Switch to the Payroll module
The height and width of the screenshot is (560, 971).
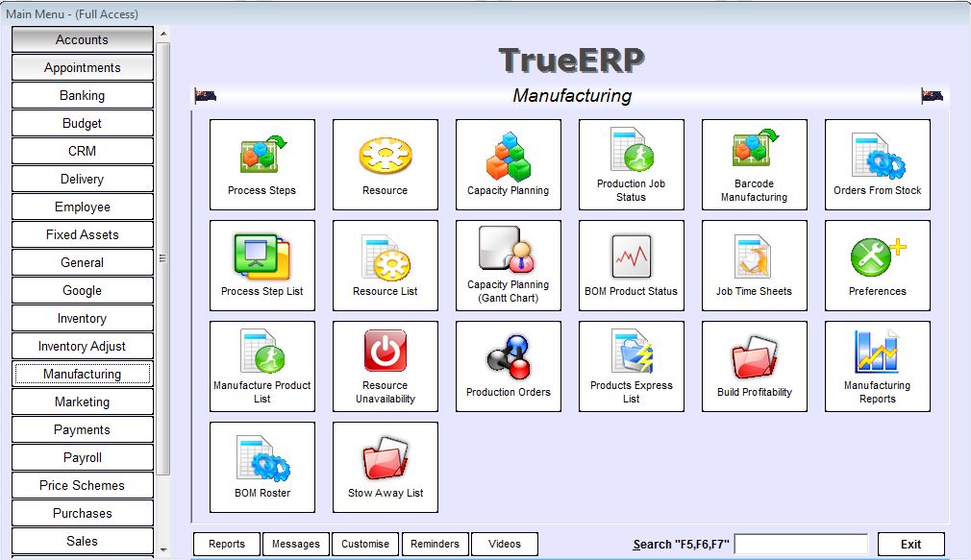pos(83,458)
